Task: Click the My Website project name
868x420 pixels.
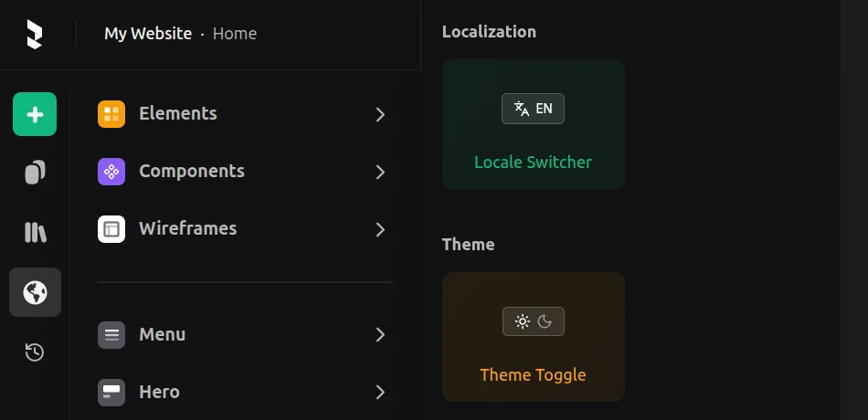Action: [148, 34]
